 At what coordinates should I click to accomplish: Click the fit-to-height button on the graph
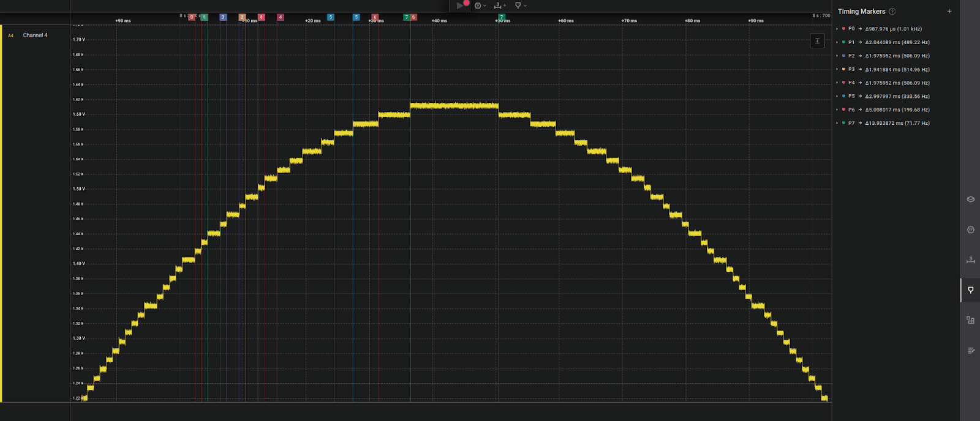pos(817,41)
